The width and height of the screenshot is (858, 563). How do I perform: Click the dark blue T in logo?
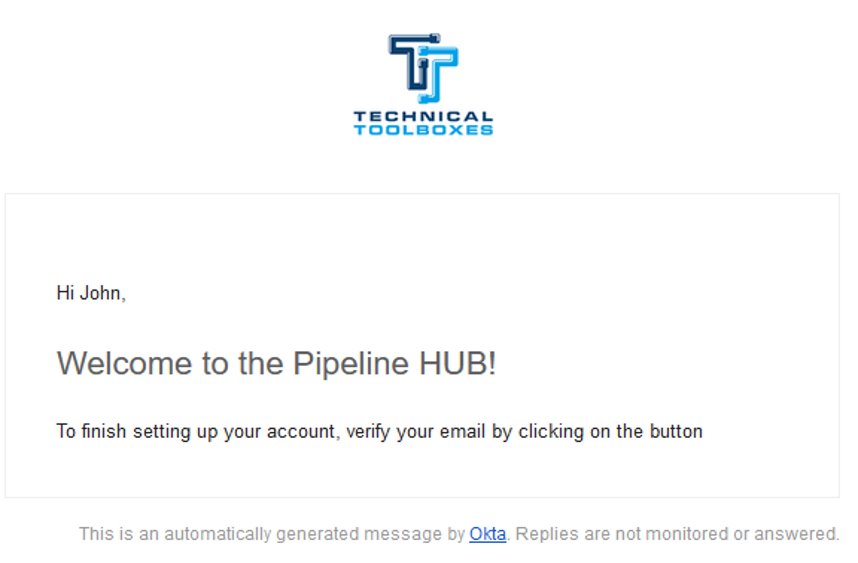pyautogui.click(x=413, y=60)
